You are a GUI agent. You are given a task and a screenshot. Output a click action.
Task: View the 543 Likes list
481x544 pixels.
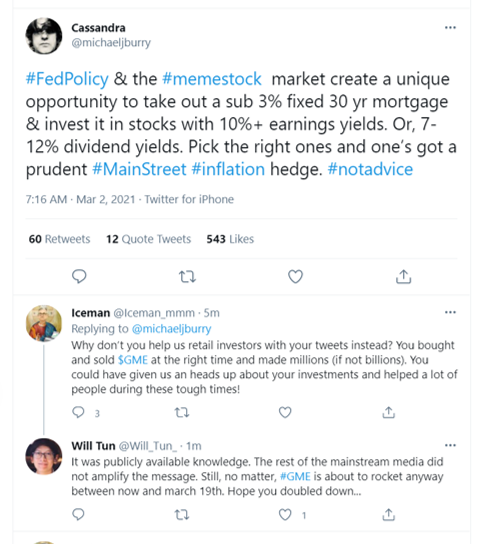(x=230, y=239)
